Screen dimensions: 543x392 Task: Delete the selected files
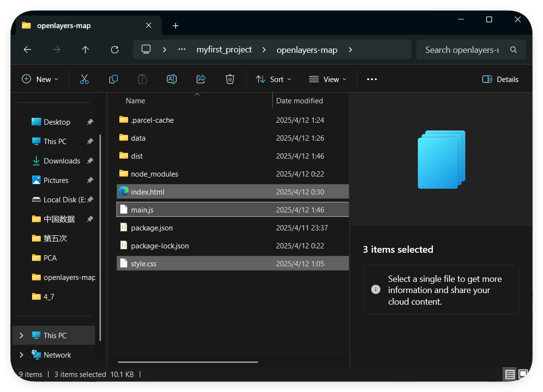pyautogui.click(x=230, y=79)
